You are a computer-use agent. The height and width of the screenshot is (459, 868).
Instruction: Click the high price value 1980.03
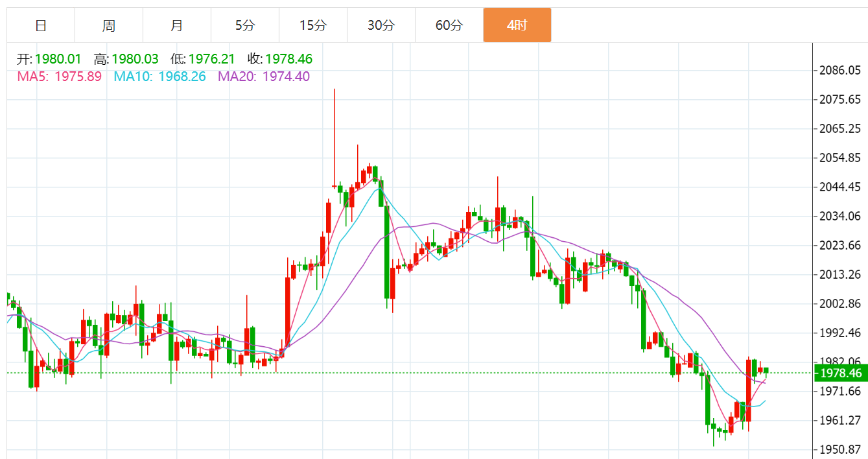135,60
